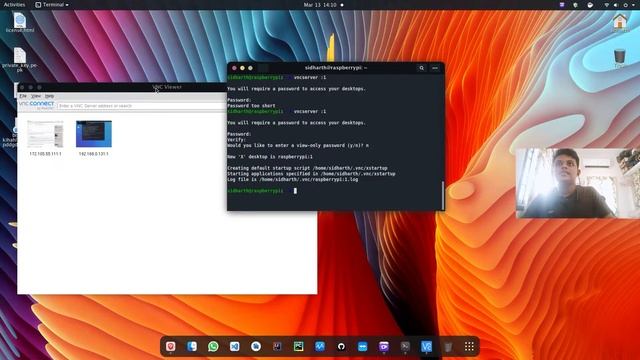
Task: Show all applications grid in dock
Action: point(469,347)
